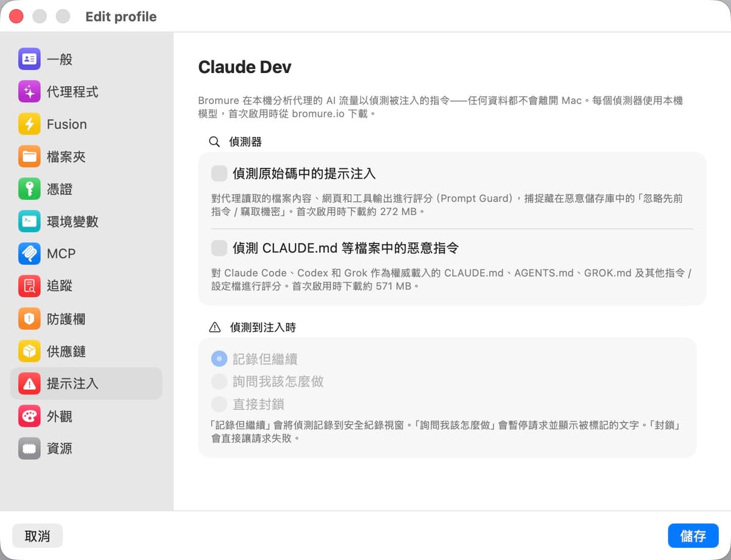Click the 取消 button
731x560 pixels.
tap(37, 536)
